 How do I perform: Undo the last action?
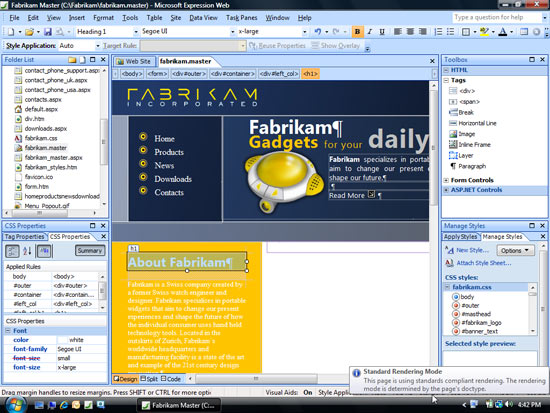(318, 32)
